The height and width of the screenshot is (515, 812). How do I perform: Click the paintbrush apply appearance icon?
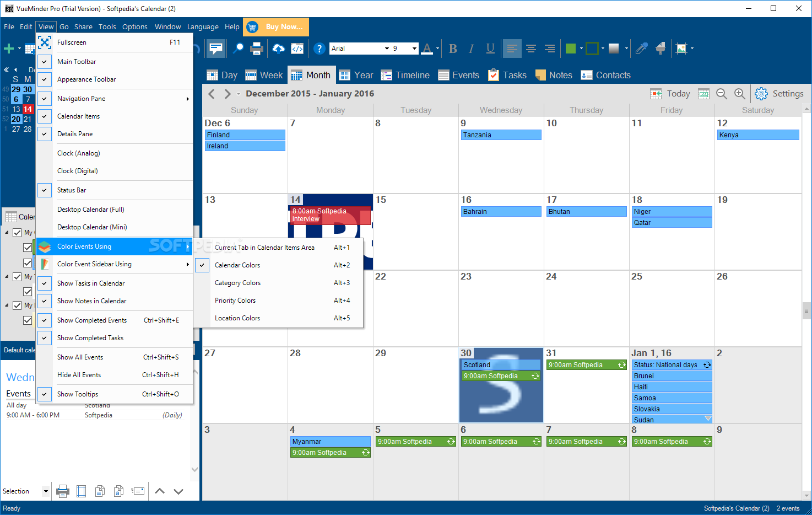click(661, 49)
